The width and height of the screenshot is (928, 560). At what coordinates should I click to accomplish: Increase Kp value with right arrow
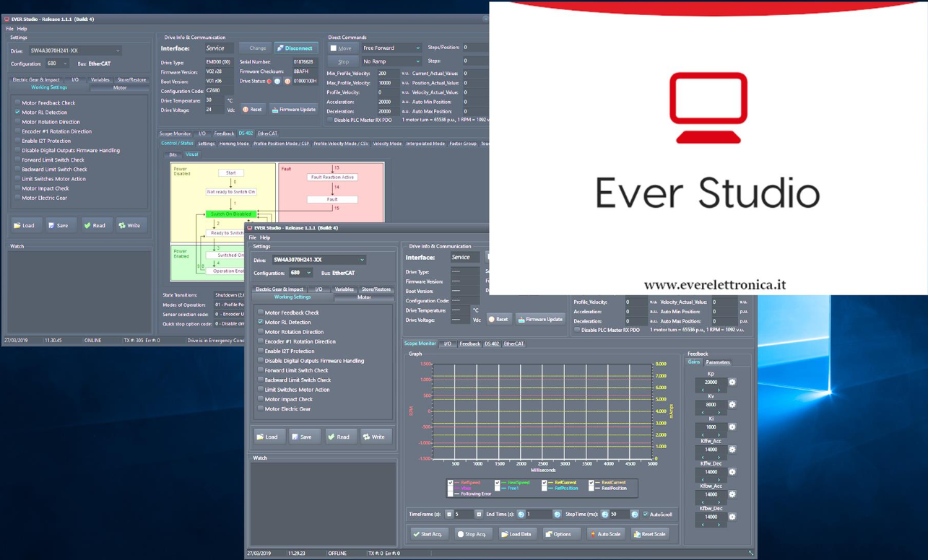point(719,390)
